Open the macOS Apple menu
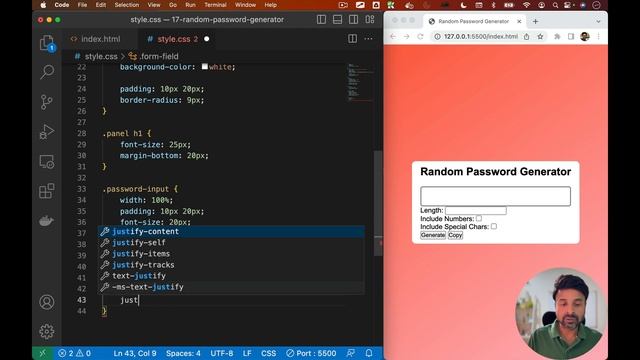Image resolution: width=640 pixels, height=360 pixels. pyautogui.click(x=43, y=5)
